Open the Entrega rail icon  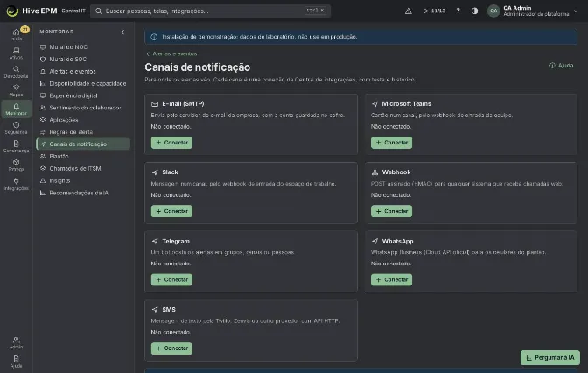coord(16,165)
